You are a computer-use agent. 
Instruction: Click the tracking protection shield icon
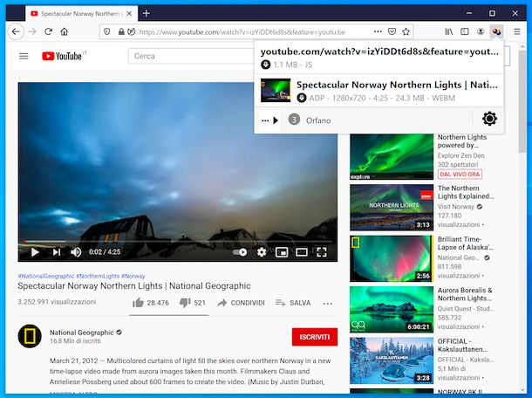point(107,32)
